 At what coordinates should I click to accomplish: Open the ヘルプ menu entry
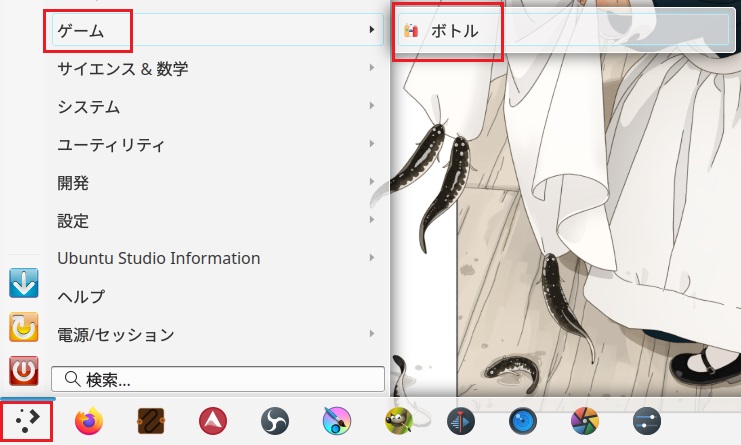[215, 296]
